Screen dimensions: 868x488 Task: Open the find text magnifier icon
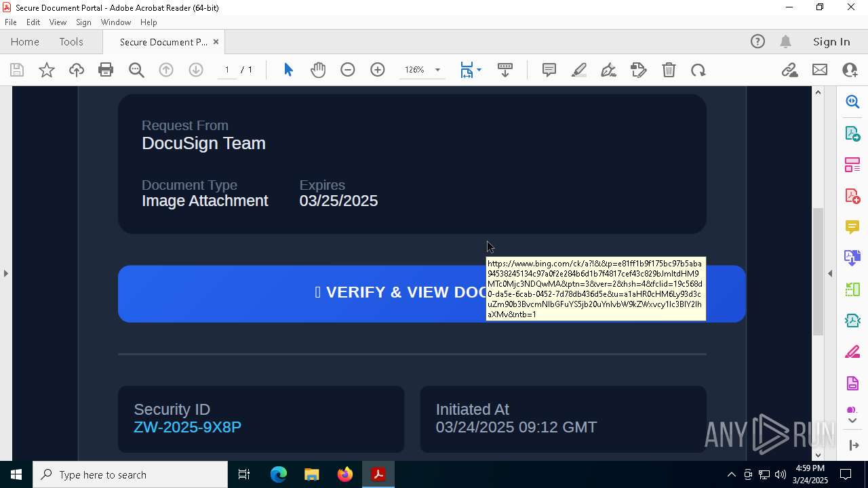[x=136, y=70]
